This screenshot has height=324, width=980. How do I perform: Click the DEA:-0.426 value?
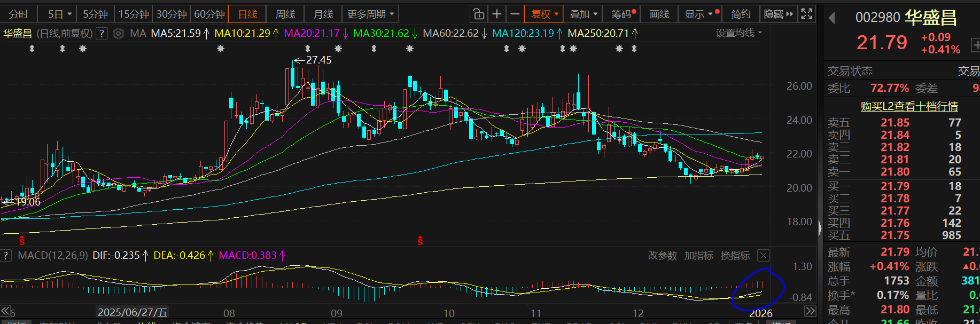pos(180,256)
